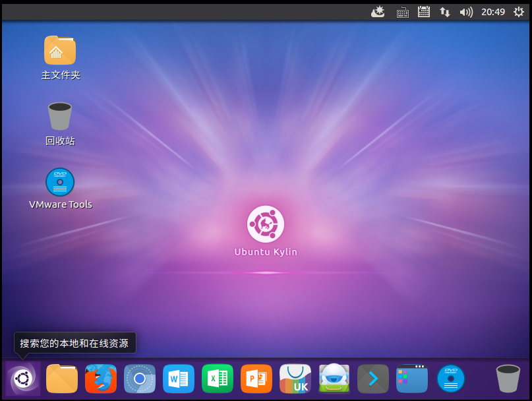This screenshot has width=532, height=401.
Task: Open Ubuntu Kylin Software Center
Action: coord(295,379)
